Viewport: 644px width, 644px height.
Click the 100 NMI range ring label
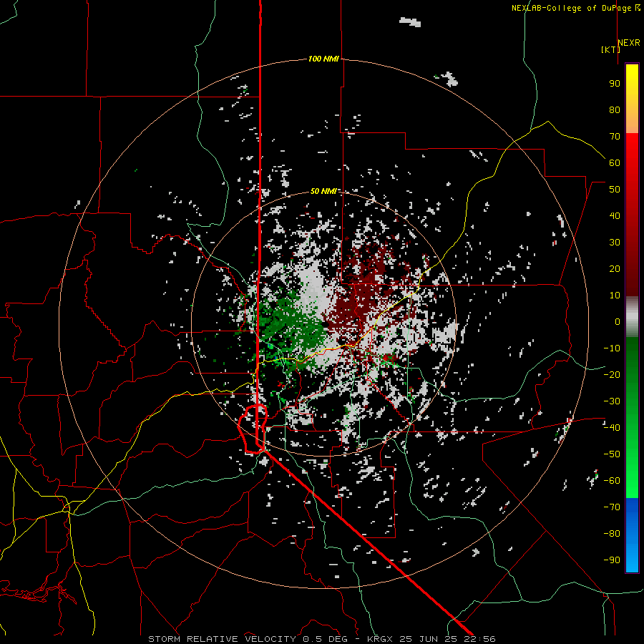[x=323, y=59]
